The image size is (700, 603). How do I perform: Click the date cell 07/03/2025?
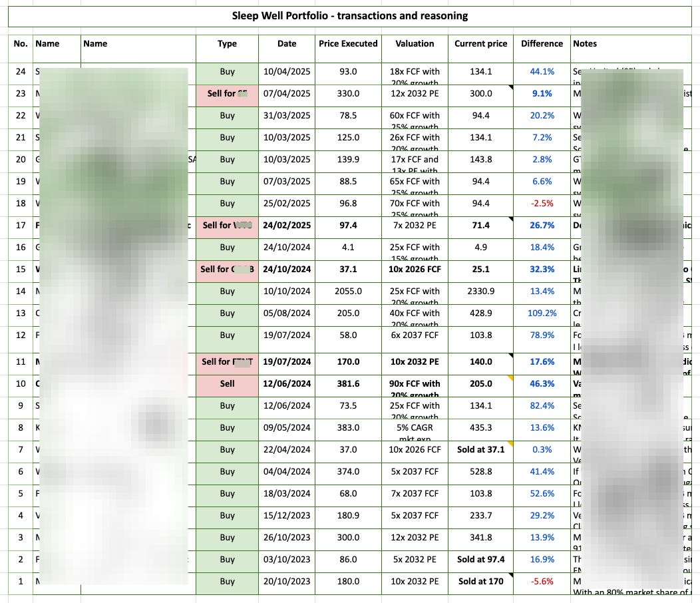pyautogui.click(x=287, y=183)
